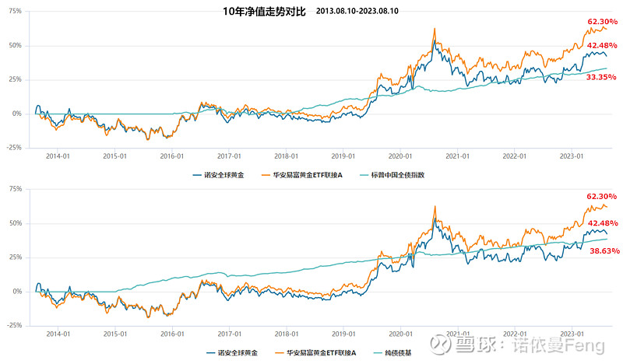Click 2016-01 on the lower chart time axis
Image resolution: width=623 pixels, height=364 pixels.
pos(172,334)
